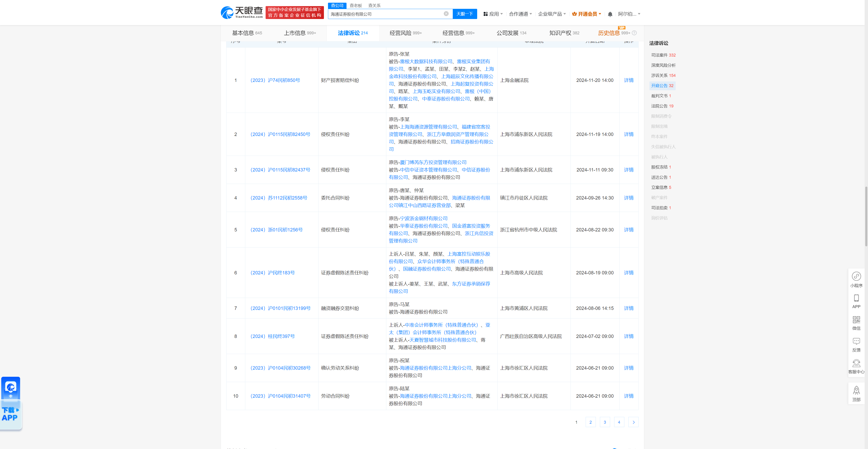The width and height of the screenshot is (868, 449).
Task: Open case (2024)沪0115民初82450号
Action: (280, 134)
